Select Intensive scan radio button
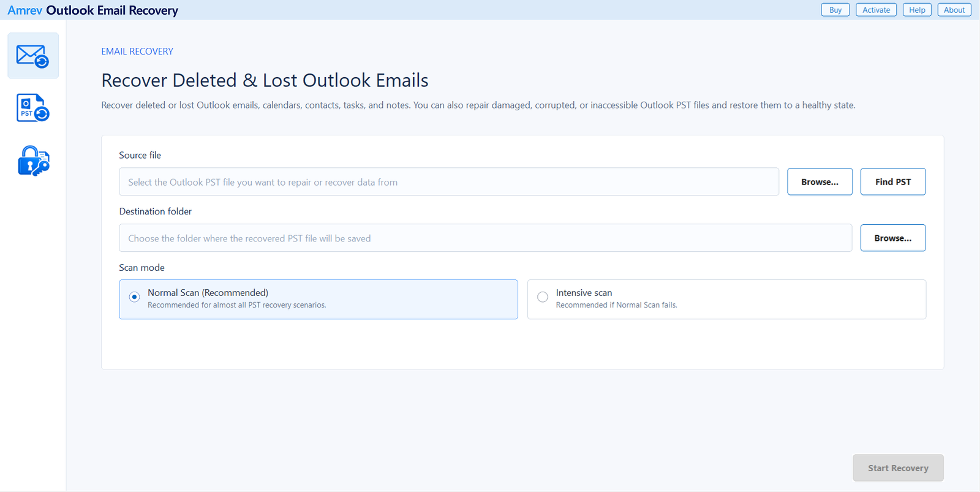Image resolution: width=980 pixels, height=492 pixels. pos(543,297)
